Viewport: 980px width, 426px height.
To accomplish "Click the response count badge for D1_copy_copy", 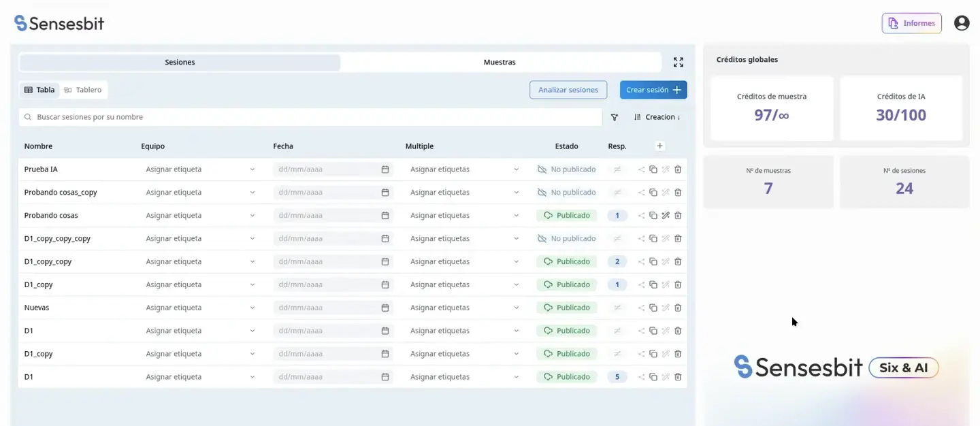I will 617,262.
